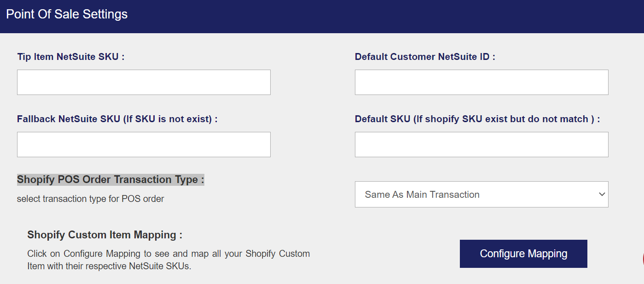Click 'Same As Main Transaction' text in dropdown

pyautogui.click(x=422, y=195)
